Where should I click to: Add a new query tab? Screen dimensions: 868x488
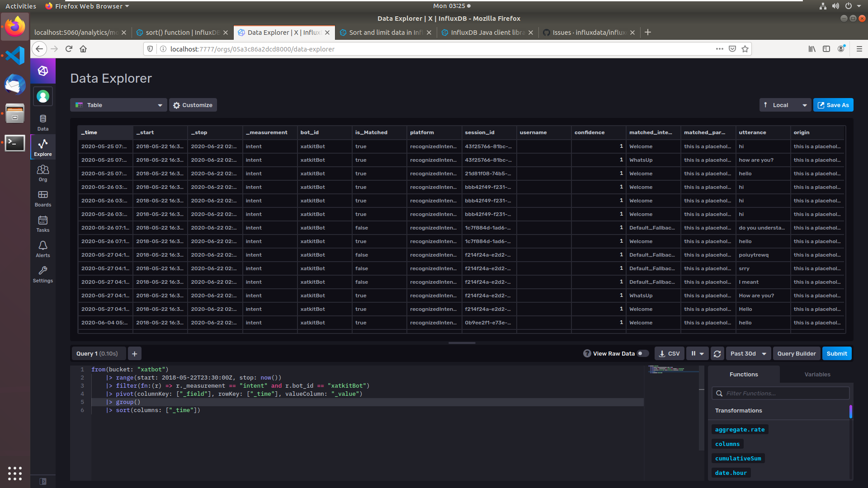point(134,354)
